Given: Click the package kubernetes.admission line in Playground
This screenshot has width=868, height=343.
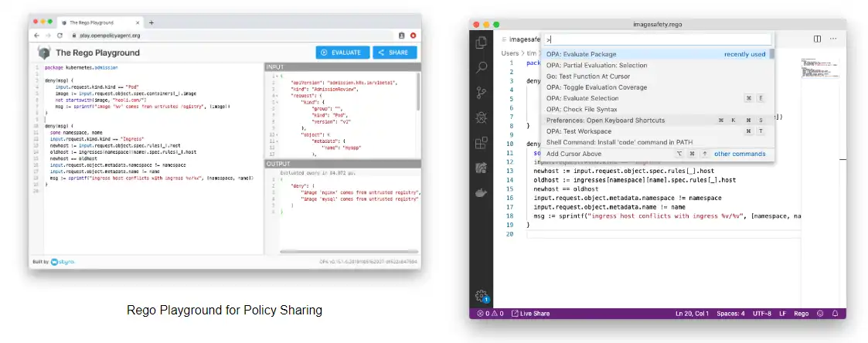Looking at the screenshot, I should pos(81,67).
